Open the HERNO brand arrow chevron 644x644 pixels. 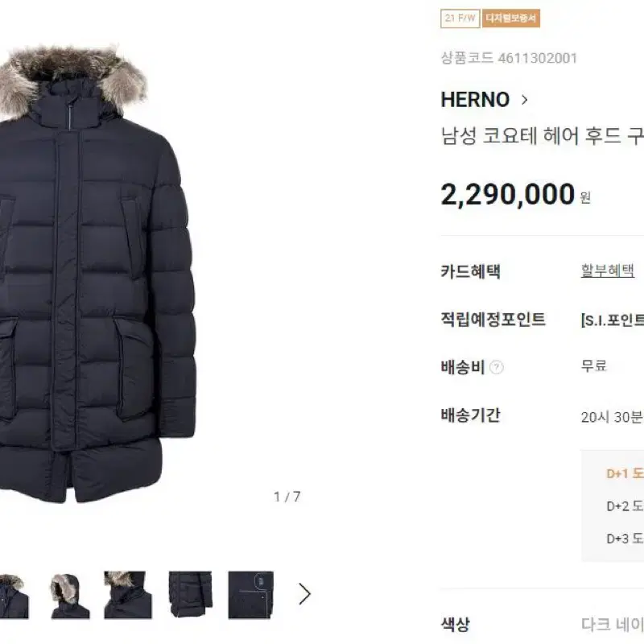pos(524,100)
